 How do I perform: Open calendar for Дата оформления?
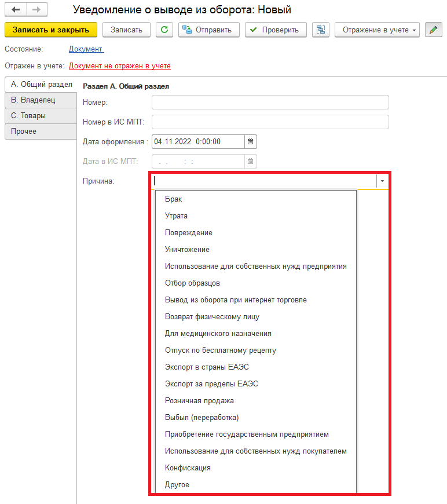(251, 142)
